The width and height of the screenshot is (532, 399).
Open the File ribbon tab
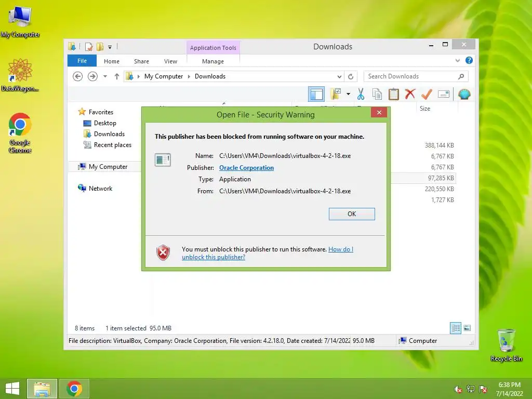82,61
